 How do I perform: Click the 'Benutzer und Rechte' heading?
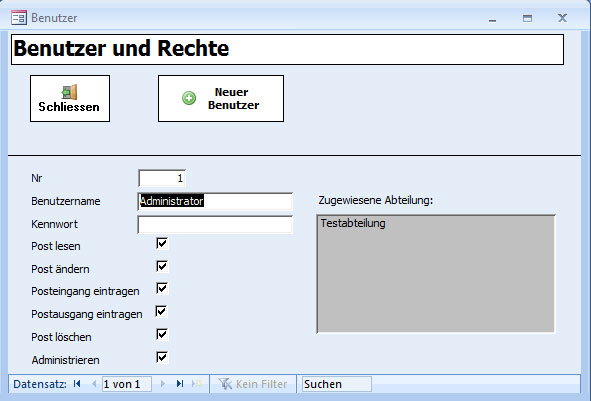(121, 49)
